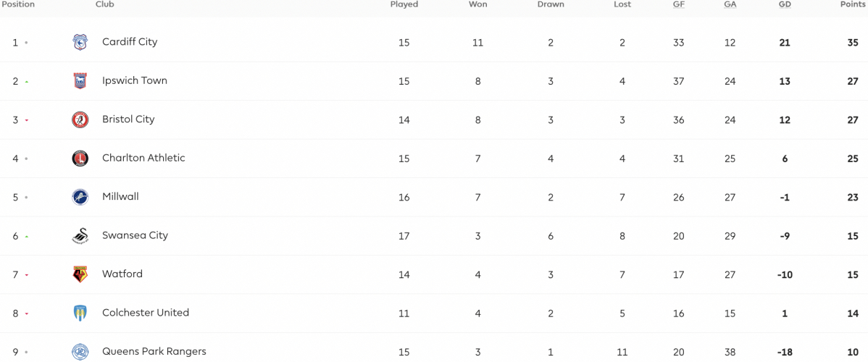Viewport: 868px width, 362px height.
Task: Click Bristol City's red down-arrow indicator
Action: pyautogui.click(x=27, y=121)
